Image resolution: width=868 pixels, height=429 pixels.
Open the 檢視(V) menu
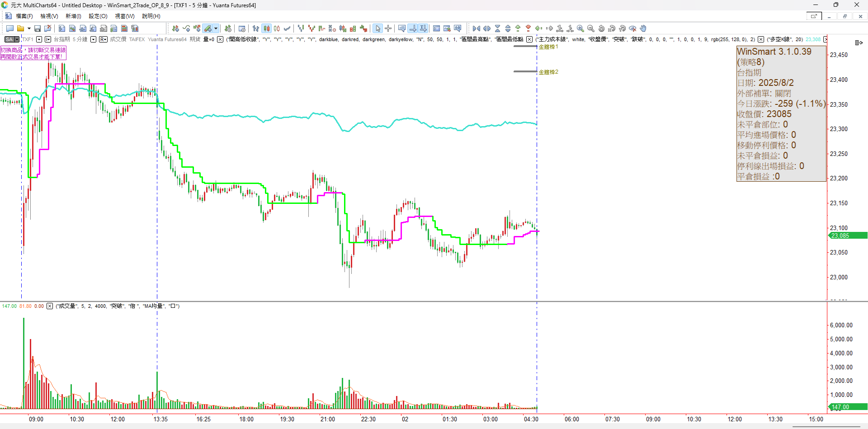(x=49, y=16)
